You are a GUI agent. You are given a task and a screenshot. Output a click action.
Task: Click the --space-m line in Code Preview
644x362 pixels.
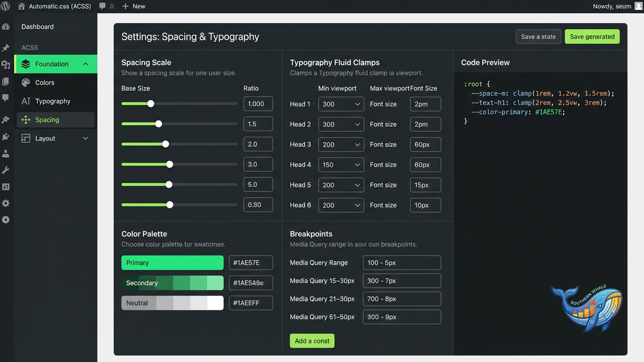pyautogui.click(x=543, y=94)
